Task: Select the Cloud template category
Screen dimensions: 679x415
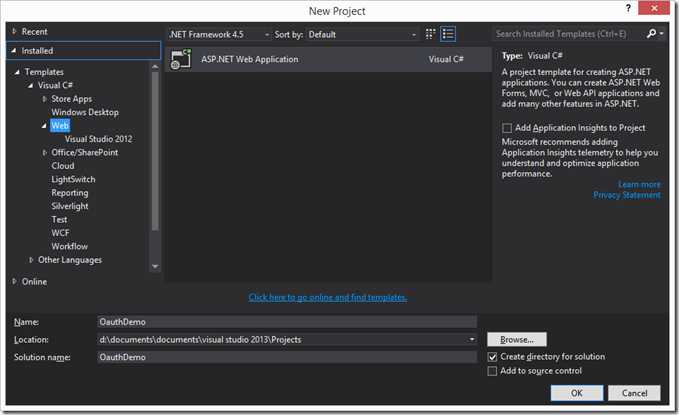Action: pyautogui.click(x=63, y=166)
